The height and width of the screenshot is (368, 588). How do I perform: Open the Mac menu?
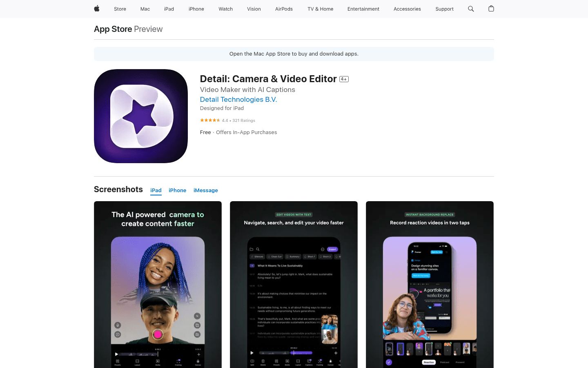click(x=145, y=9)
